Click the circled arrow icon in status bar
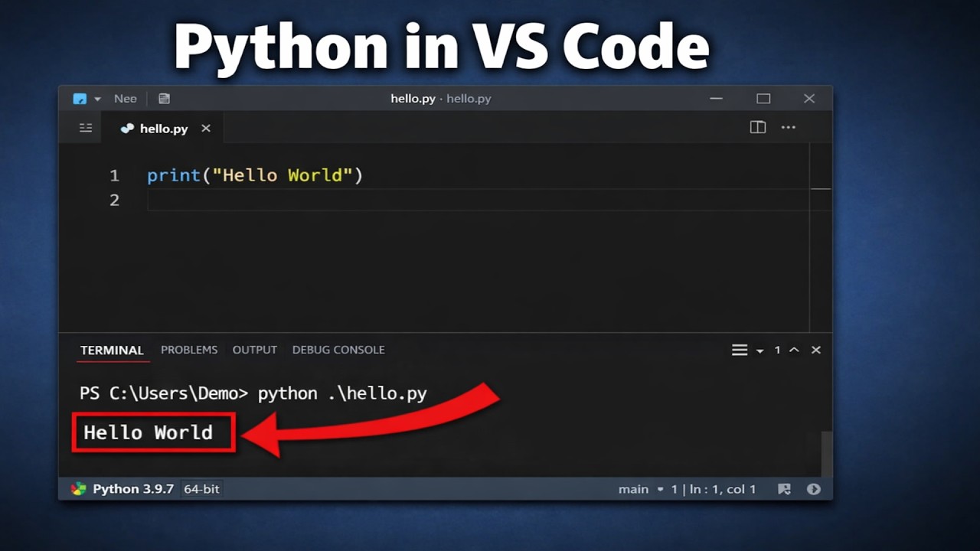Image resolution: width=980 pixels, height=551 pixels. tap(814, 489)
